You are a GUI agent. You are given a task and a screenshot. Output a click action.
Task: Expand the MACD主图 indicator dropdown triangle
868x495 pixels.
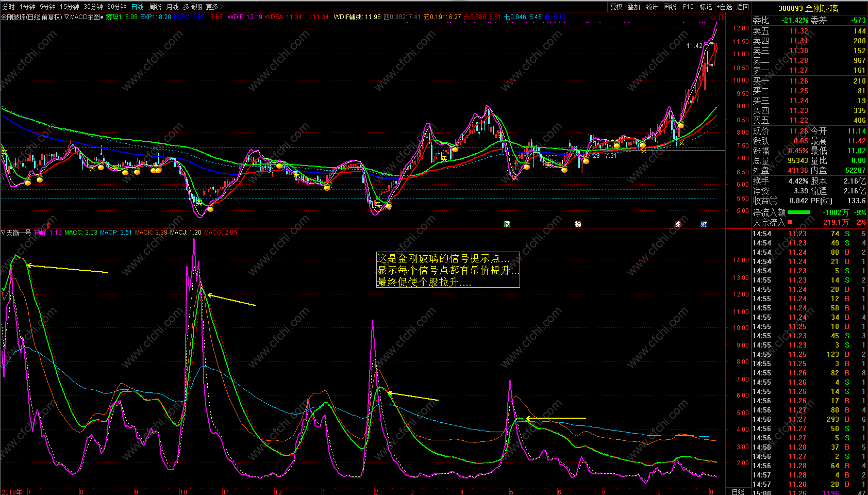tap(66, 17)
